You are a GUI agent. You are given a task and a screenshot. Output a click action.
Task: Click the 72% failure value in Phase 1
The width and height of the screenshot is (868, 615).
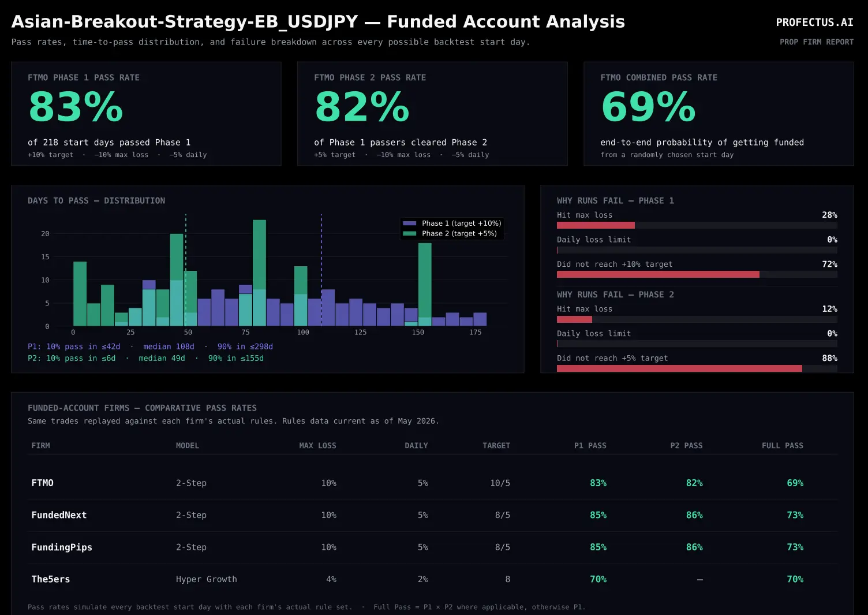tap(829, 264)
